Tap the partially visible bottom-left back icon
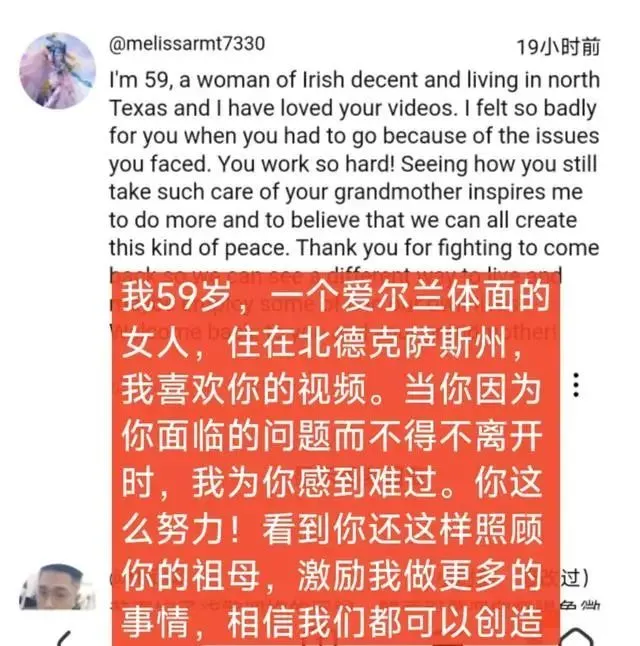Screen dimensions: 640x646 point(64,638)
